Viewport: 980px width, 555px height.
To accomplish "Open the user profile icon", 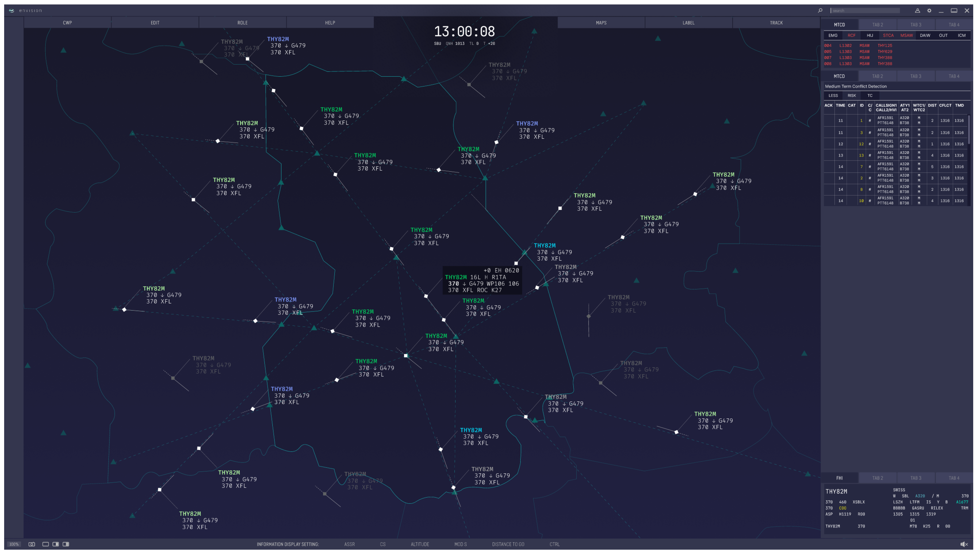I will (918, 11).
